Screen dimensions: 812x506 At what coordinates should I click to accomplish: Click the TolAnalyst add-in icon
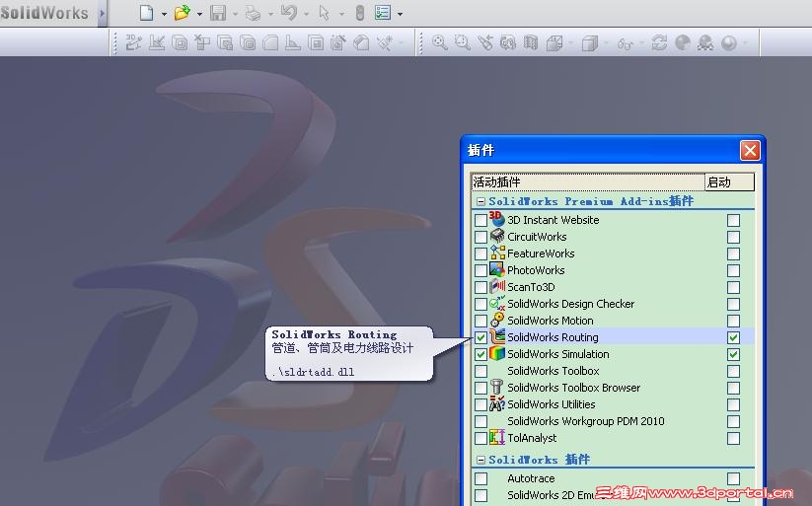click(x=497, y=437)
